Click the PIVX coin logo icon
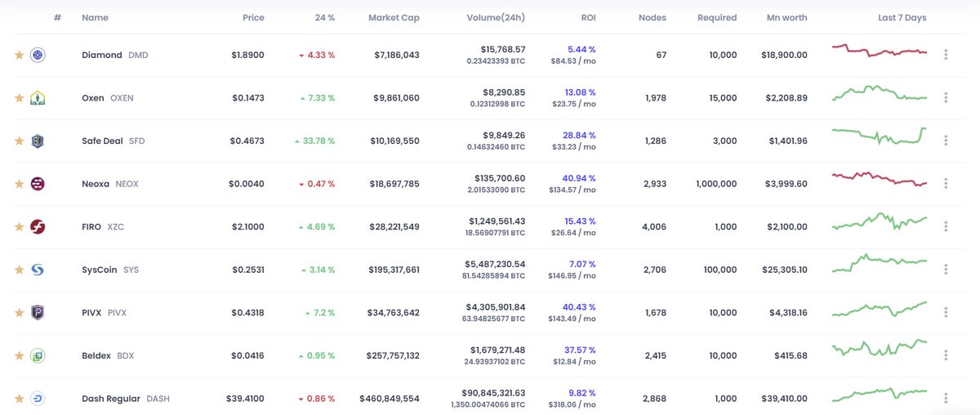This screenshot has width=980, height=415. [38, 313]
